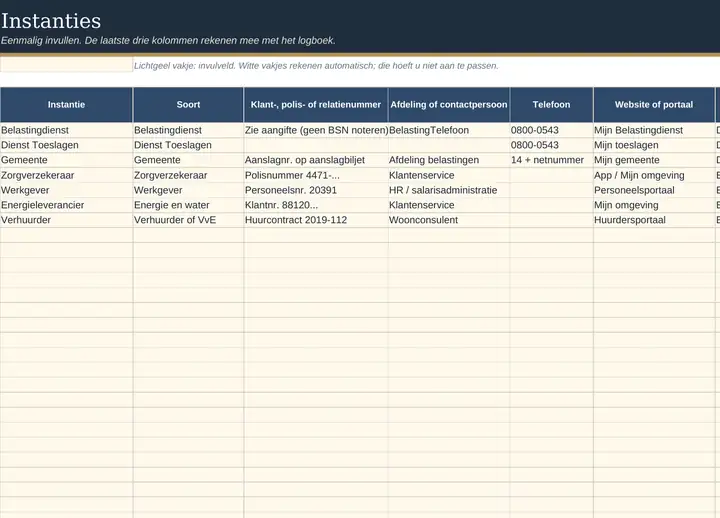The width and height of the screenshot is (720, 518).
Task: Select the BelastingTelefoon cell
Action: pos(449,130)
